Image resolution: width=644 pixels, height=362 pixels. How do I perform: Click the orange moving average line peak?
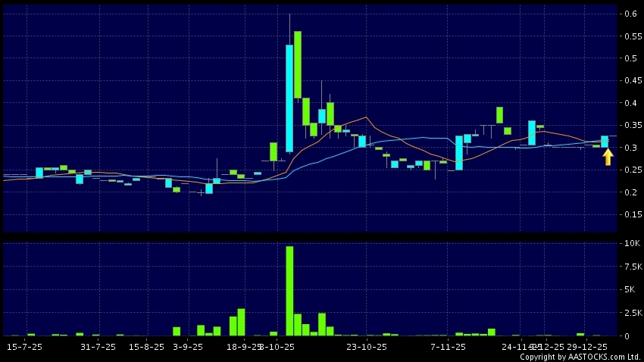coord(366,117)
